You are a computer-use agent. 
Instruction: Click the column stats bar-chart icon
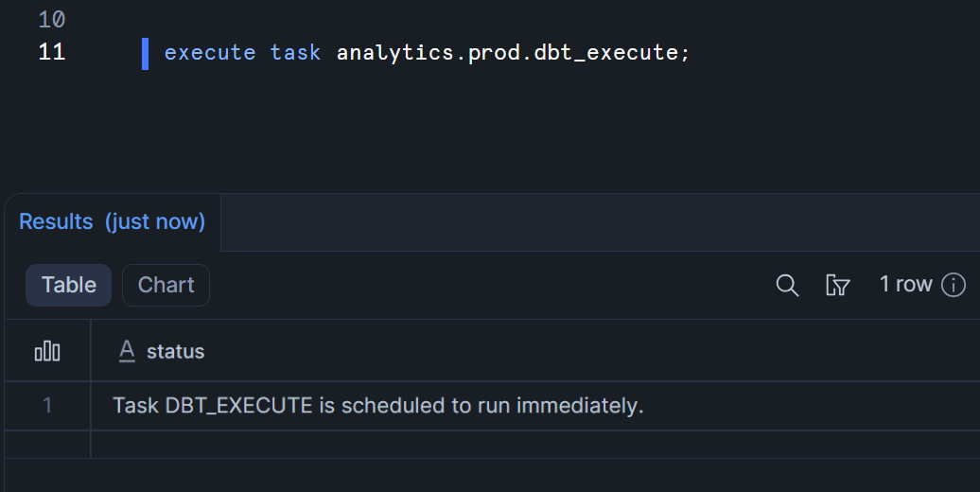tap(47, 352)
